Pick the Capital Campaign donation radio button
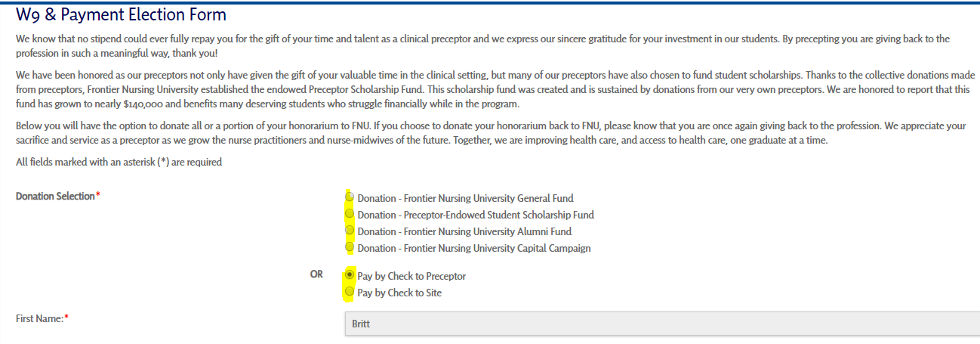 [349, 247]
